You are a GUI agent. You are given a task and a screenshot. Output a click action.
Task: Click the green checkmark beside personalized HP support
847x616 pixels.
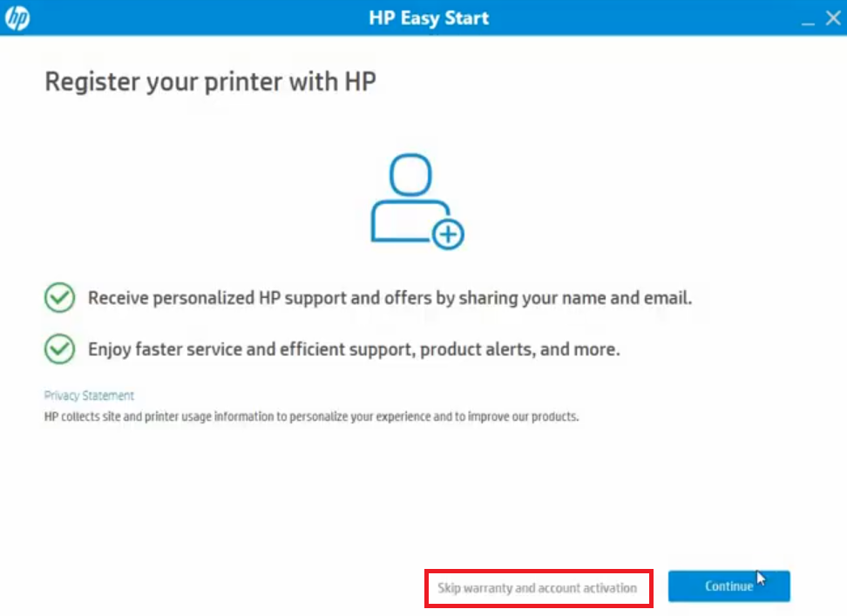[59, 297]
